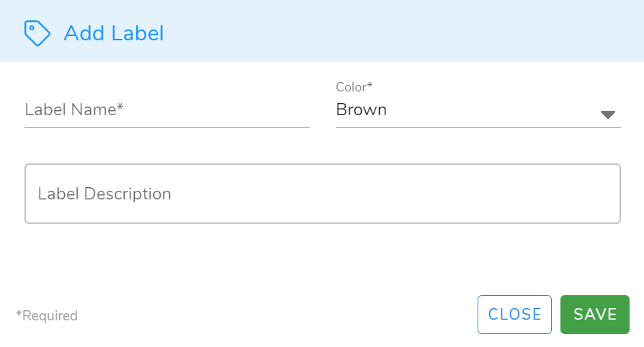Image resolution: width=644 pixels, height=347 pixels.
Task: Expand the Color dropdown arrow
Action: pyautogui.click(x=607, y=114)
